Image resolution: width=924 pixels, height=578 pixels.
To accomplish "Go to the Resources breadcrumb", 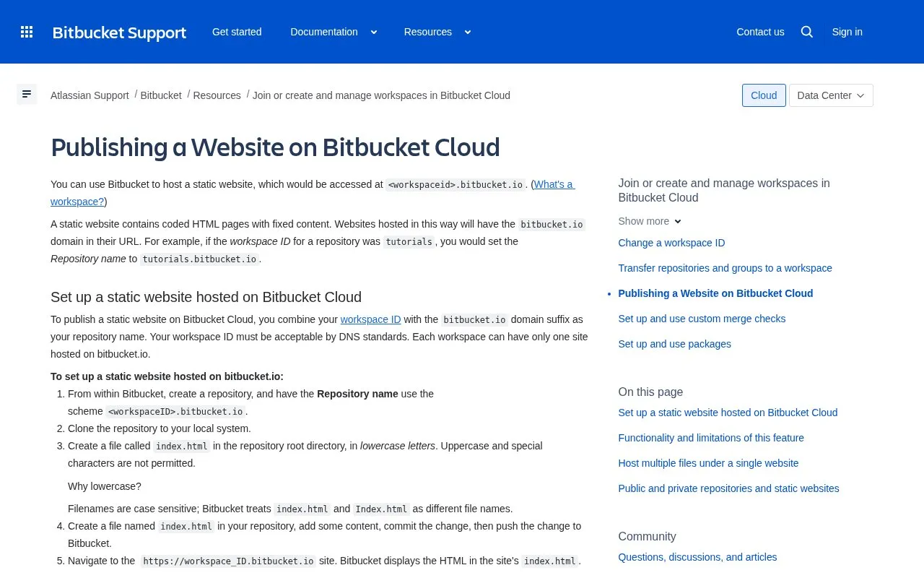I will 217,95.
